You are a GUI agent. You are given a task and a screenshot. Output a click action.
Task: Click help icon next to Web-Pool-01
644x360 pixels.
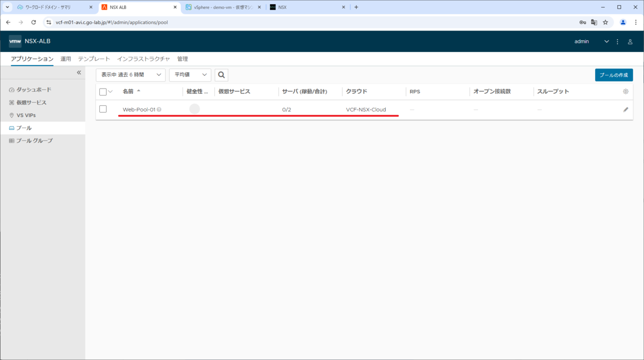159,109
